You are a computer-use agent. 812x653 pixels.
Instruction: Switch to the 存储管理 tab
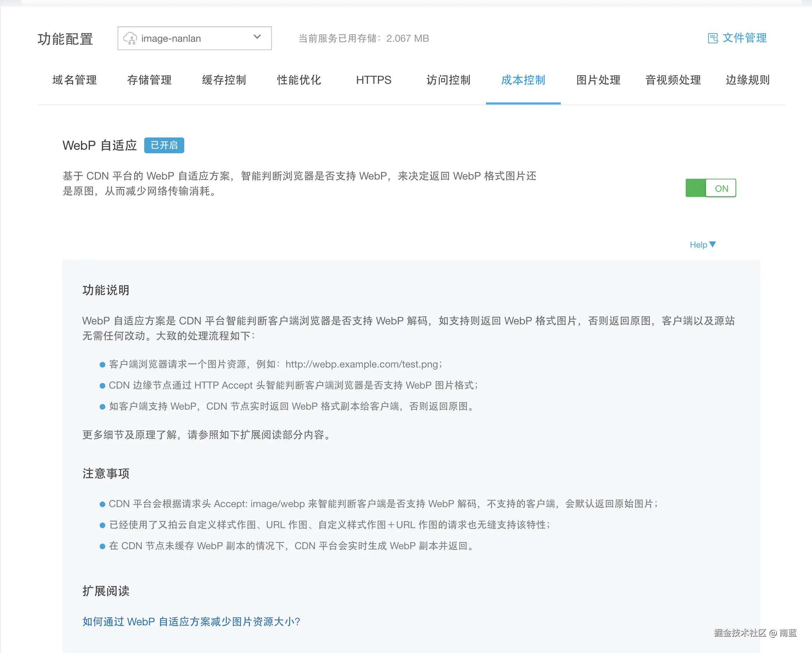point(149,80)
